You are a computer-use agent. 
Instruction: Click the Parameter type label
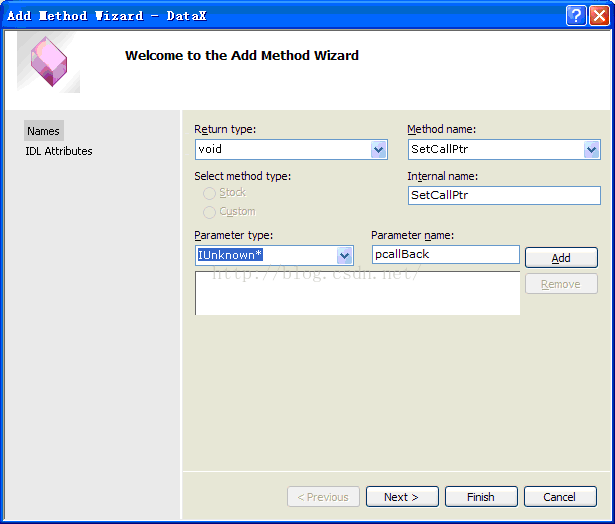[234, 235]
